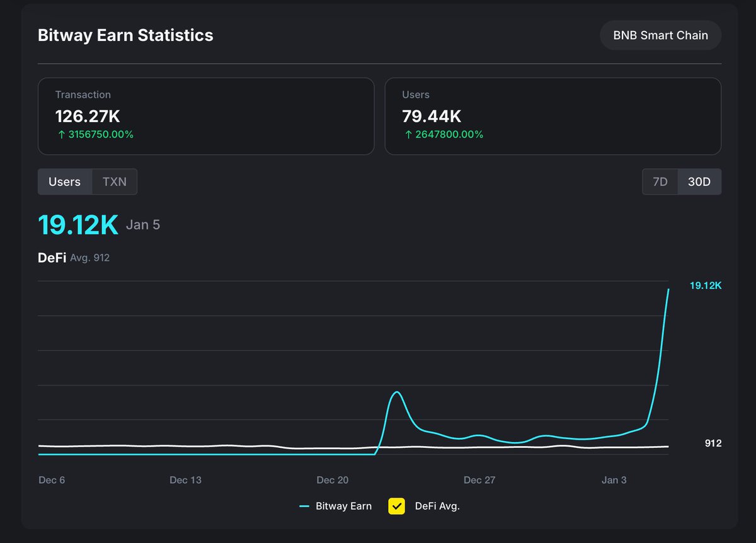The image size is (756, 543).
Task: Click the white 912 average end label
Action: click(713, 443)
